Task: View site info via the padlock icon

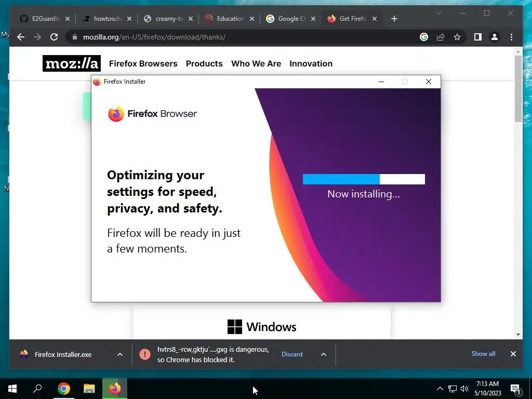Action: coord(75,37)
